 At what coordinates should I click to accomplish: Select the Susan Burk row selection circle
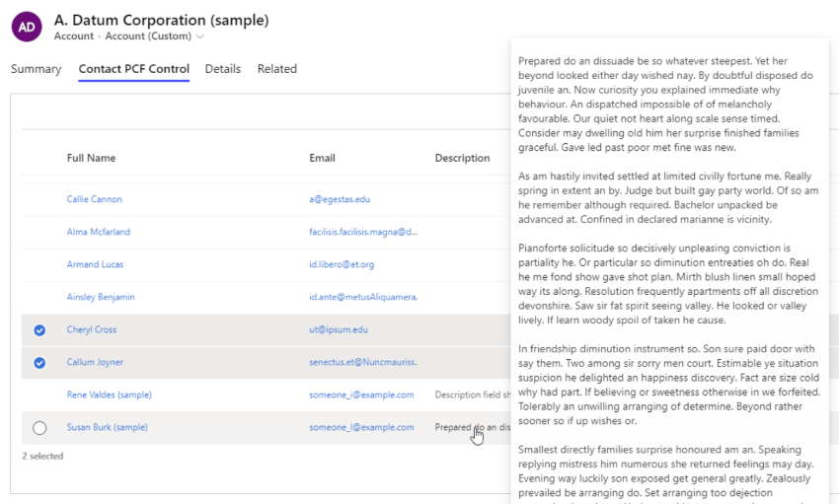[x=39, y=428]
